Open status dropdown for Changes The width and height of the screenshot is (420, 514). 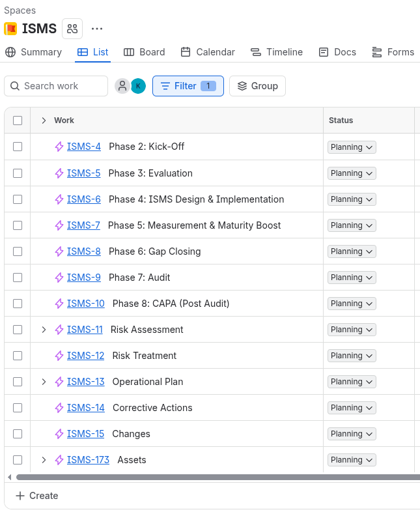(352, 434)
